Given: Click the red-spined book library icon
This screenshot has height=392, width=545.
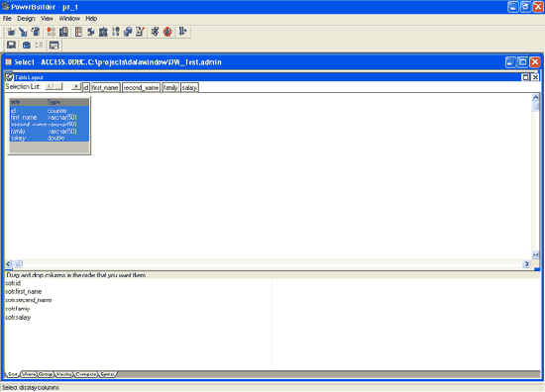Looking at the screenshot, I should point(78,32).
